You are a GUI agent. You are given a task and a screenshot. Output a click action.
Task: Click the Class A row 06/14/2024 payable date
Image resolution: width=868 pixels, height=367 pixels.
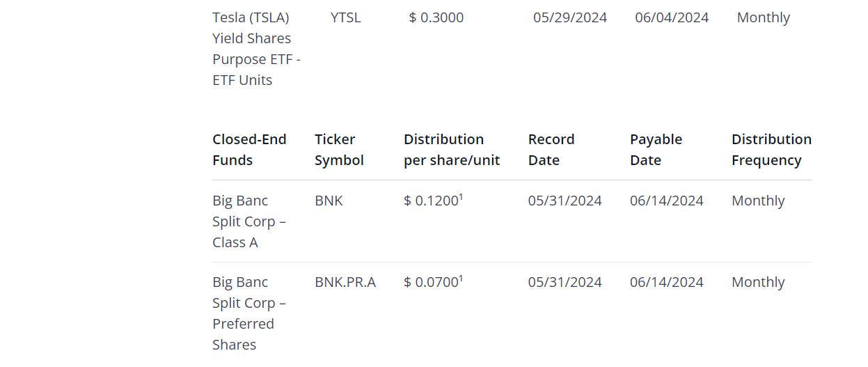[x=667, y=201]
